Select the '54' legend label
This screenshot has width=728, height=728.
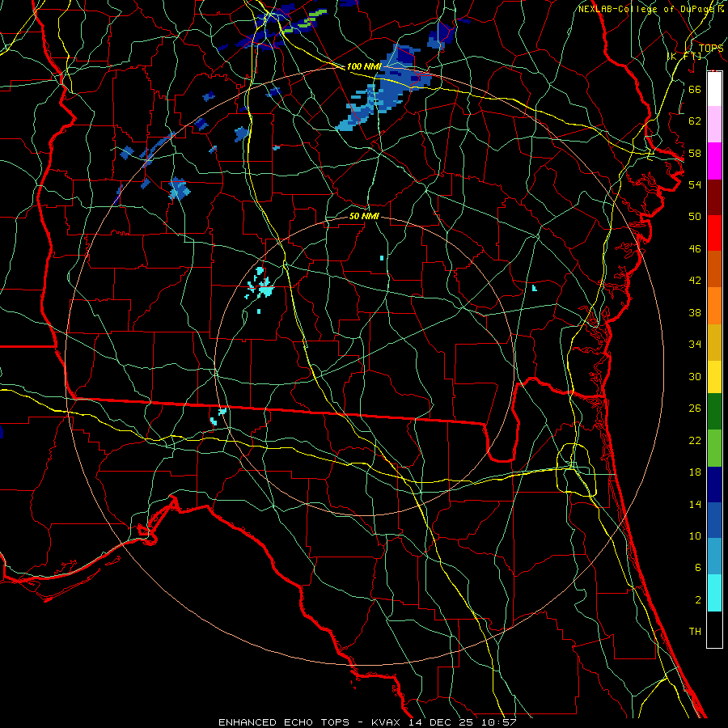coord(695,184)
